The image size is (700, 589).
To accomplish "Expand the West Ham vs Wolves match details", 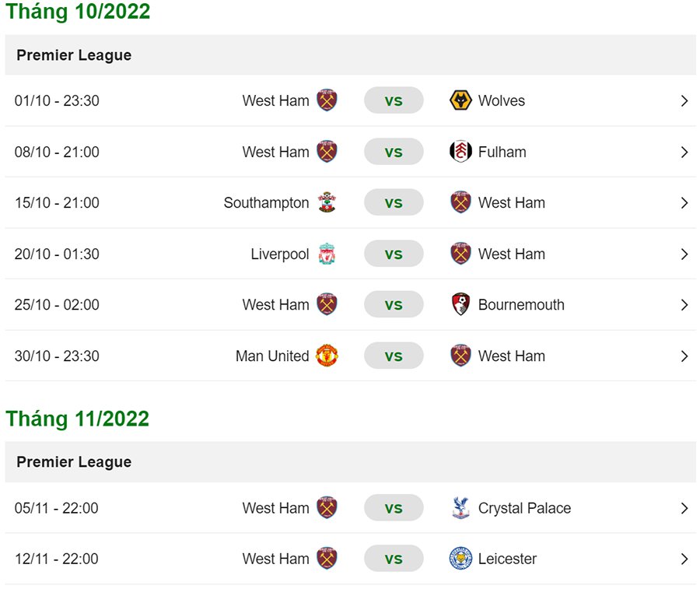I will click(685, 100).
